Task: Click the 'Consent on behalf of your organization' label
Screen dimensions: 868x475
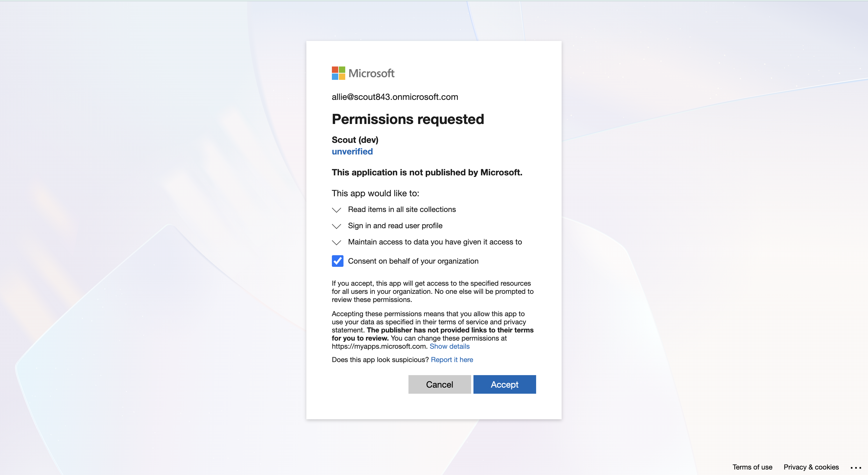Action: coord(413,261)
